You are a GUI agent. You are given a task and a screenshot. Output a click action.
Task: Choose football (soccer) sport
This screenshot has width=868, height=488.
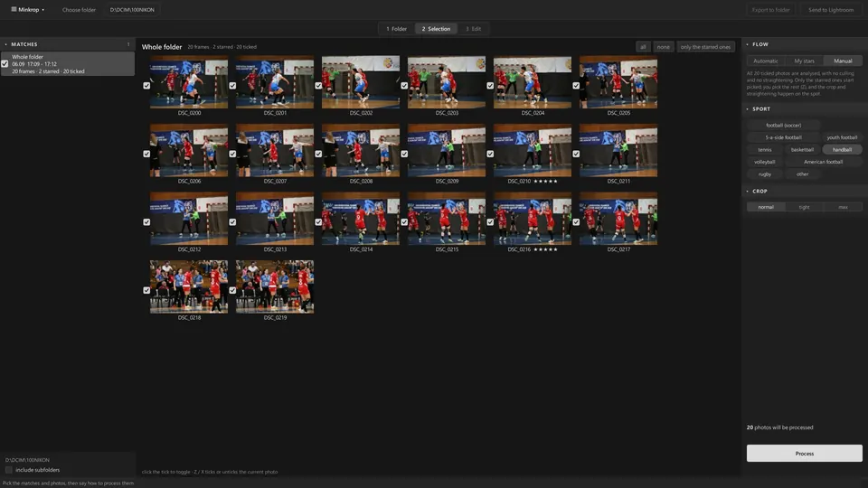[783, 125]
